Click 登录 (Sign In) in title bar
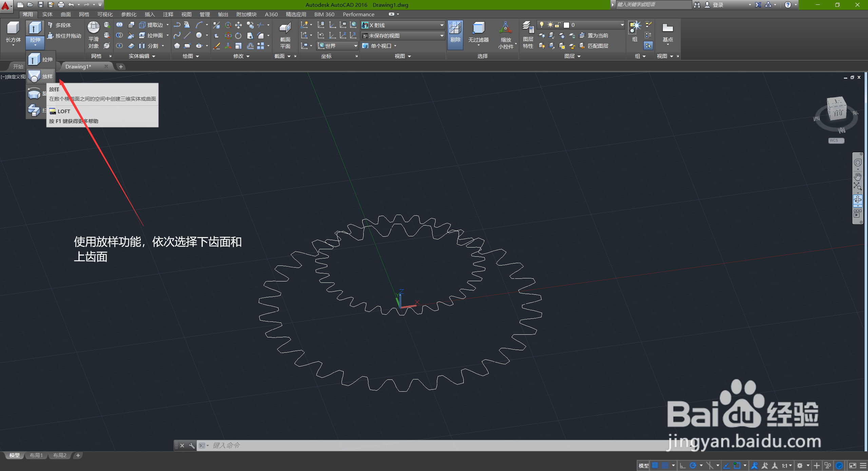The width and height of the screenshot is (868, 471). pyautogui.click(x=717, y=5)
